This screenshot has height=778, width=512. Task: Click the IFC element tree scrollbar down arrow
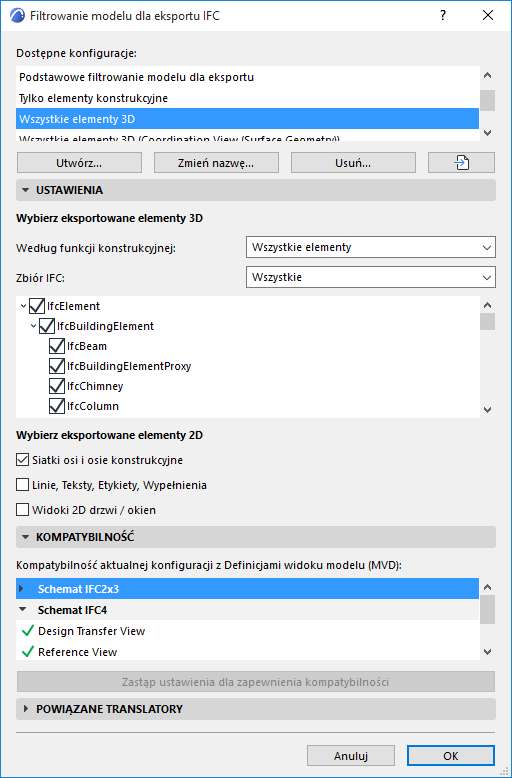pyautogui.click(x=487, y=410)
